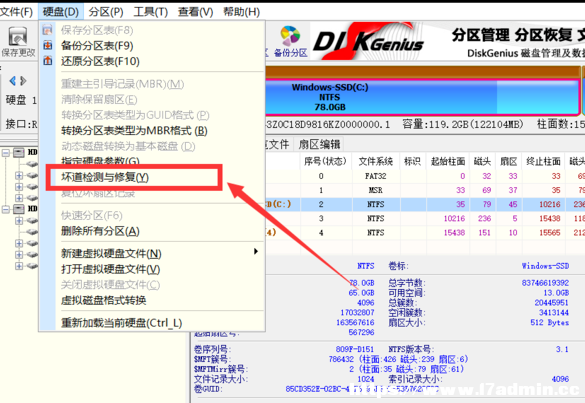This screenshot has width=585, height=403.
Task: Collapse the second HD disk tree node
Action: point(6,209)
